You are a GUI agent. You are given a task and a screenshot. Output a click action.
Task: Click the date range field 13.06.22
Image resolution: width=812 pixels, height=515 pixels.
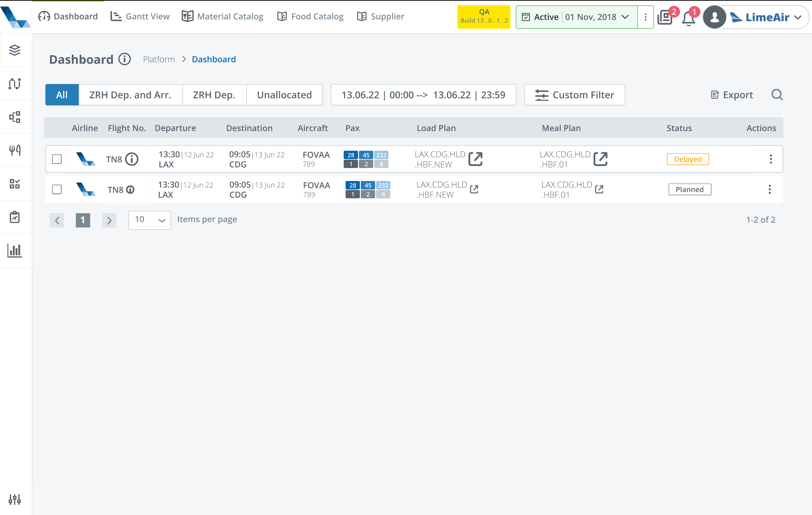pos(423,95)
